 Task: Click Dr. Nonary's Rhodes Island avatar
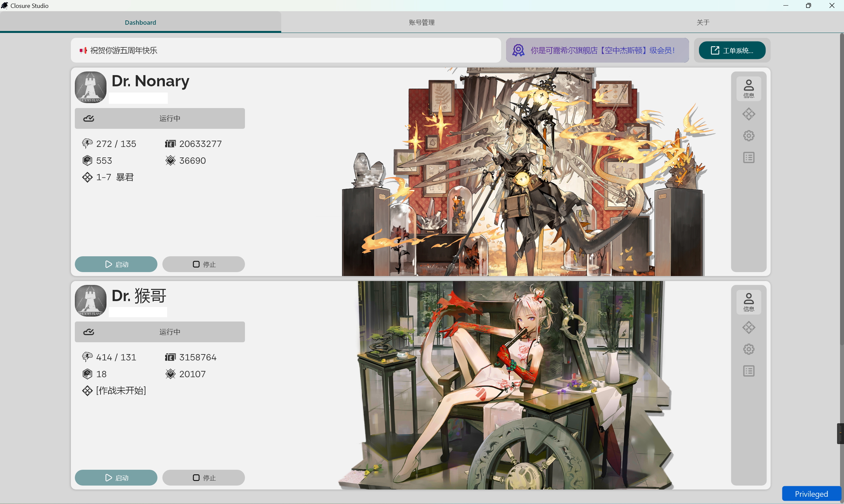click(90, 87)
